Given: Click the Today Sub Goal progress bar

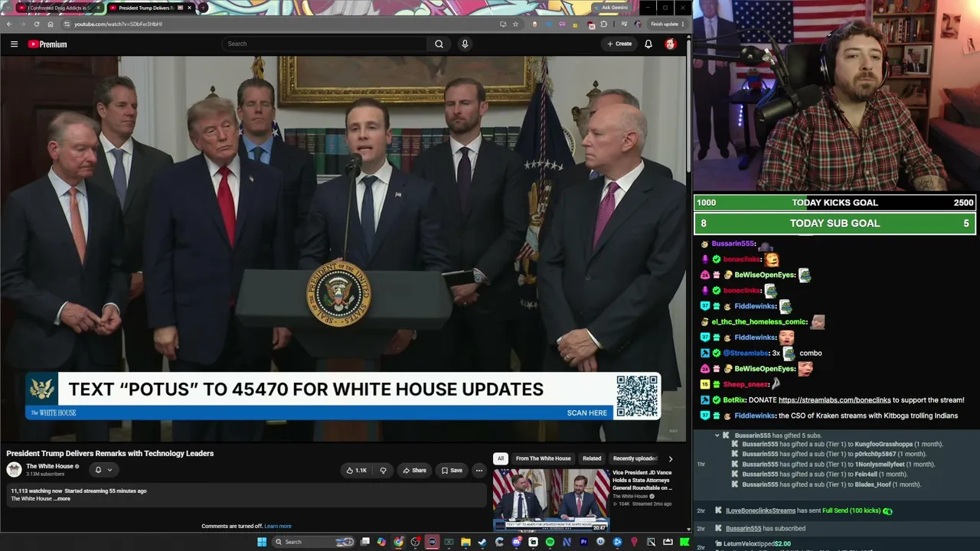Looking at the screenshot, I should tap(835, 223).
